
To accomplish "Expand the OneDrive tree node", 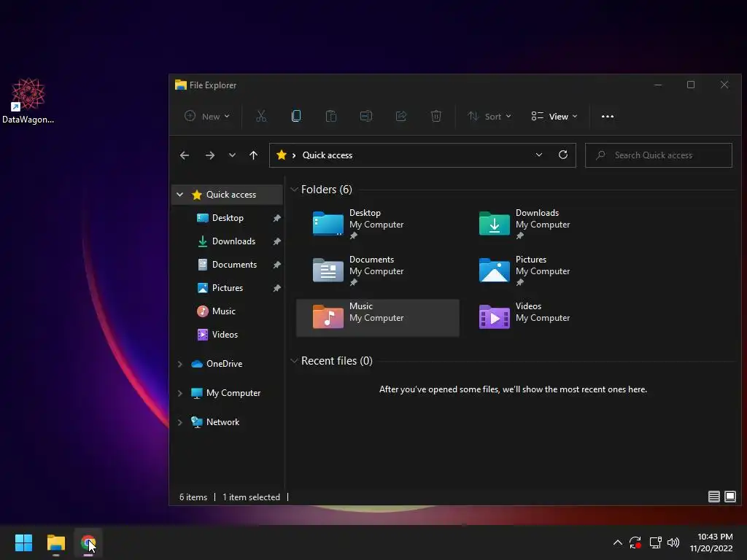I will 179,364.
